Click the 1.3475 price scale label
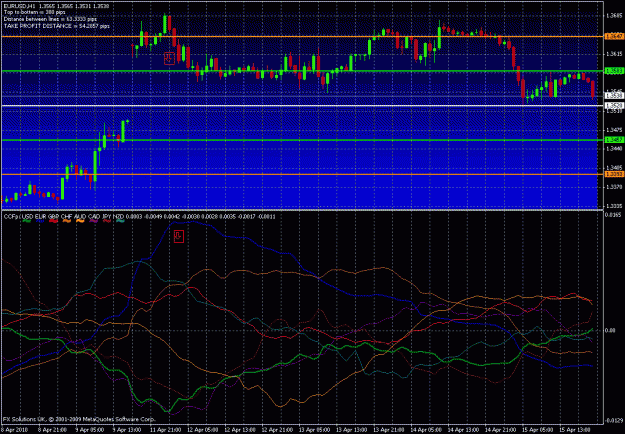The image size is (625, 434). click(614, 130)
